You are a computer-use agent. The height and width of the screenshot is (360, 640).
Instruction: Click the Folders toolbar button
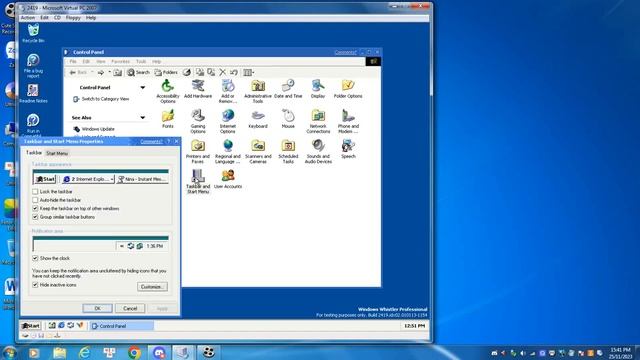coord(166,72)
